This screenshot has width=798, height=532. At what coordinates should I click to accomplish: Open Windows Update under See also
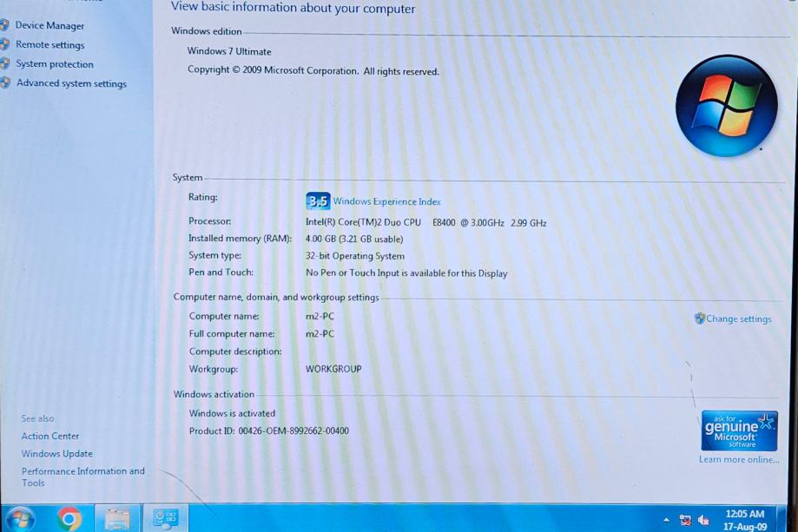(56, 454)
